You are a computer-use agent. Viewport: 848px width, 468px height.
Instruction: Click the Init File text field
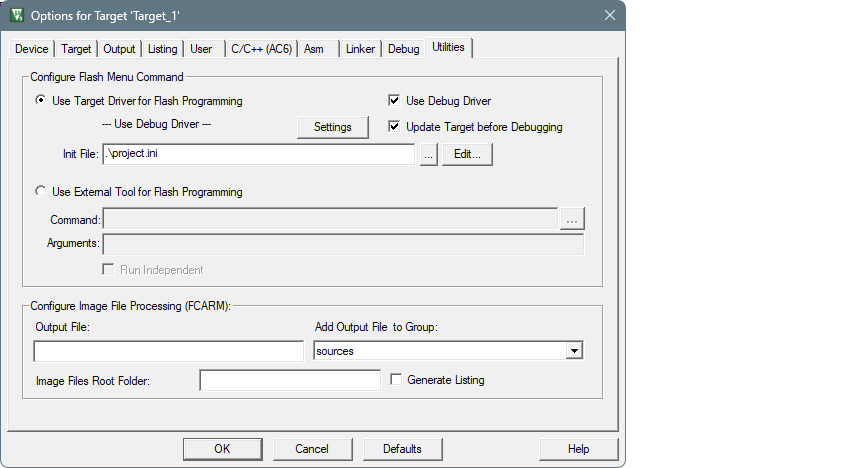coord(258,155)
